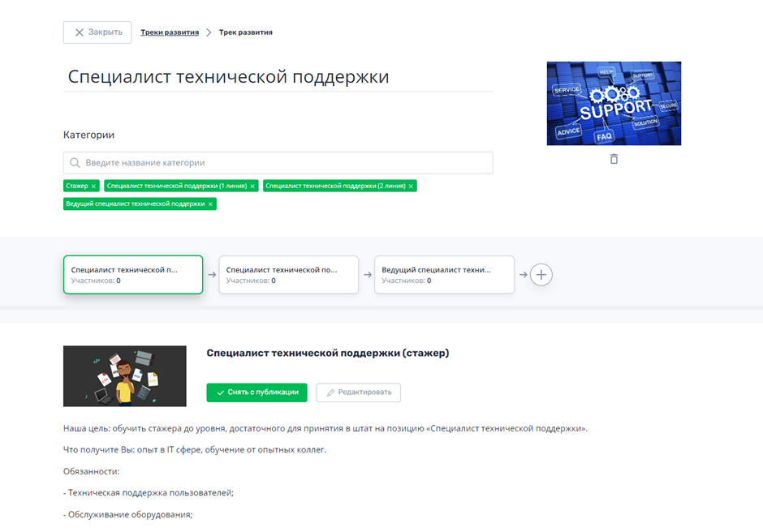Click Техническая поддержка пользователей line
Screen dimensions: 763x532
coord(149,493)
